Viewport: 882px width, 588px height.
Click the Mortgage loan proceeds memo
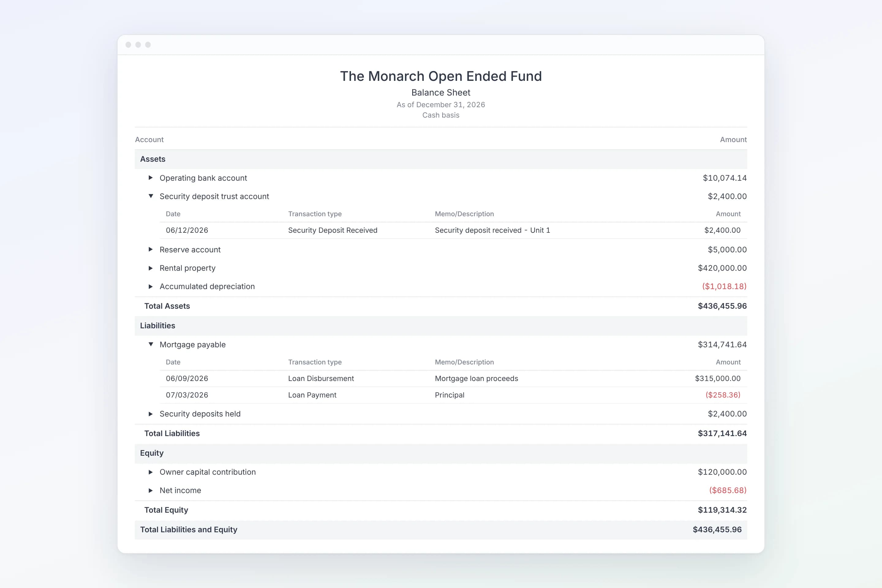coord(476,379)
